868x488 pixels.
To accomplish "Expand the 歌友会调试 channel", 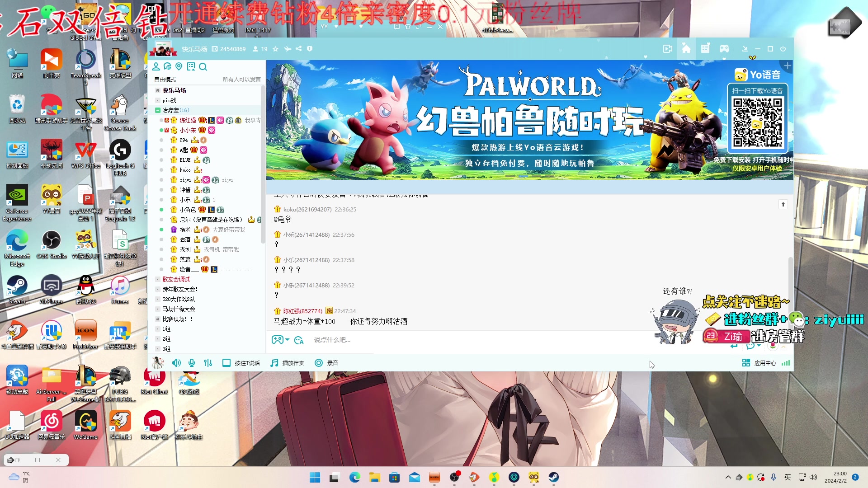I will click(158, 279).
